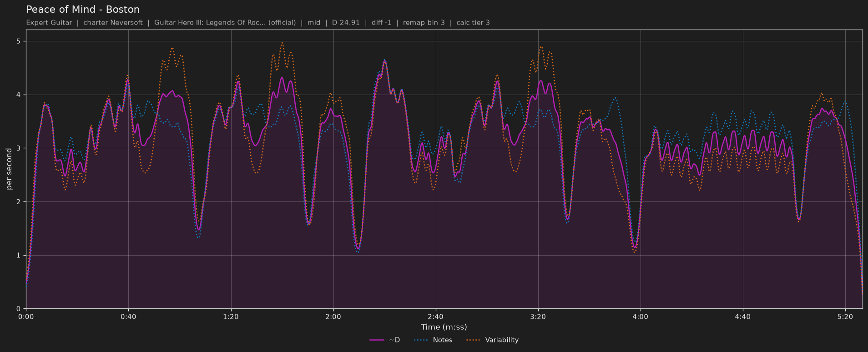Click the y-axis tick label 5
This screenshot has width=868, height=352.
19,41
